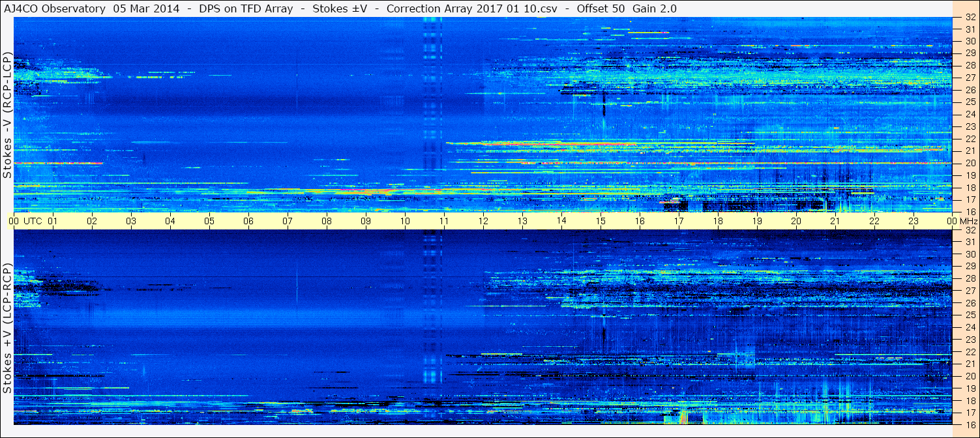Click 30 MHz tick of Stokes -V panel
The image size is (980, 438).
tap(970, 40)
